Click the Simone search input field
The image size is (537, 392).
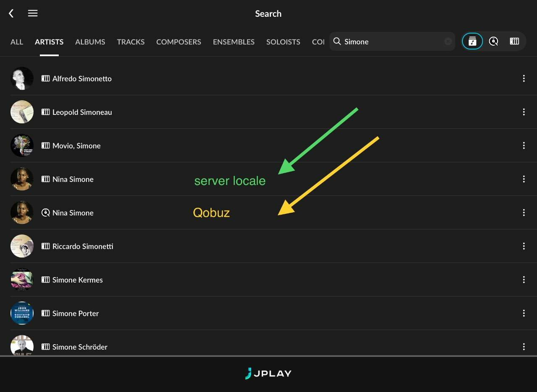(x=392, y=42)
